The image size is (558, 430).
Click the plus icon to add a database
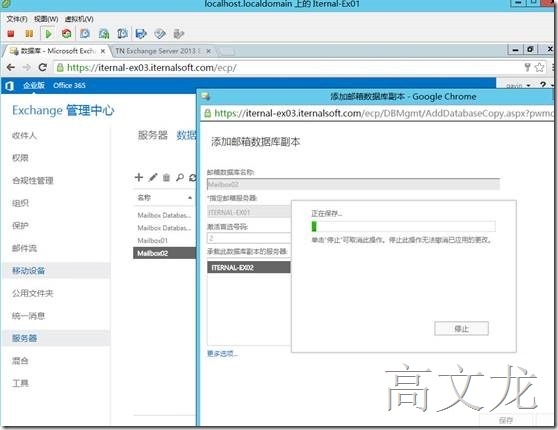point(139,177)
